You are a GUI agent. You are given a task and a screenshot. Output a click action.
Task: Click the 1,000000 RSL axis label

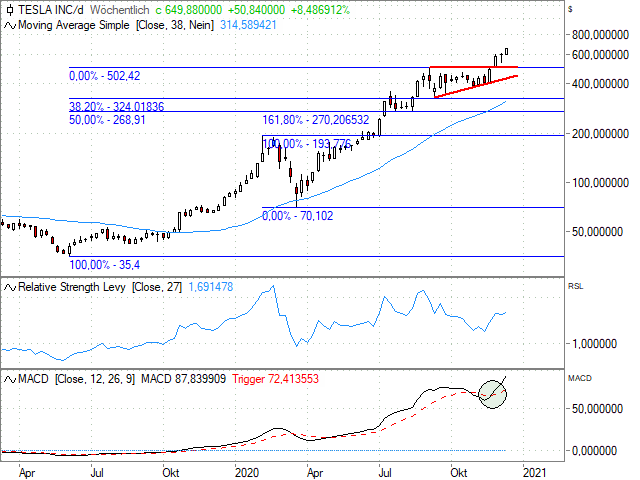click(x=595, y=344)
